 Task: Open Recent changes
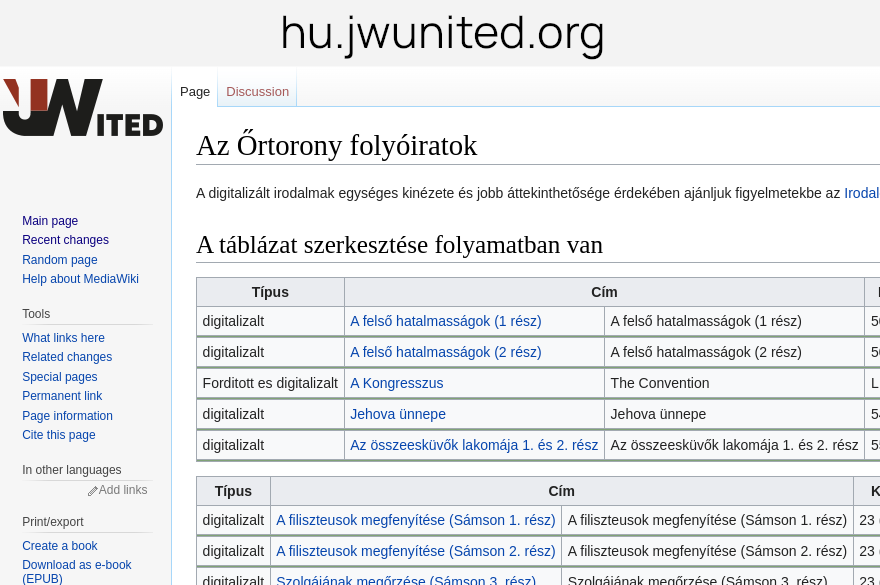(66, 240)
